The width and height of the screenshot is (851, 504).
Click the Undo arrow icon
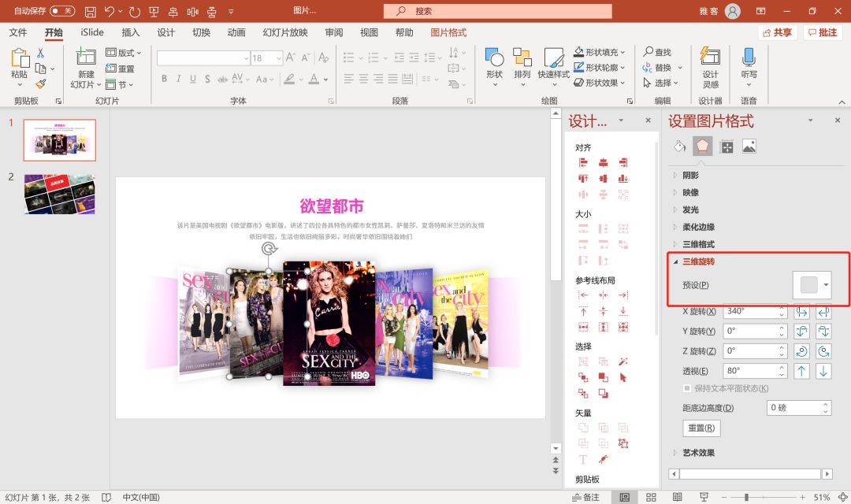[110, 11]
